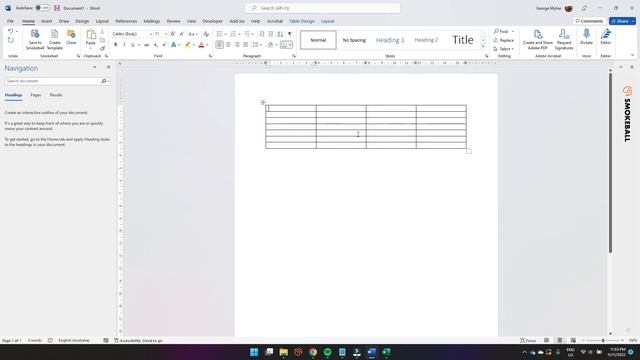
Task: Decrease paragraph indent
Action: click(262, 34)
